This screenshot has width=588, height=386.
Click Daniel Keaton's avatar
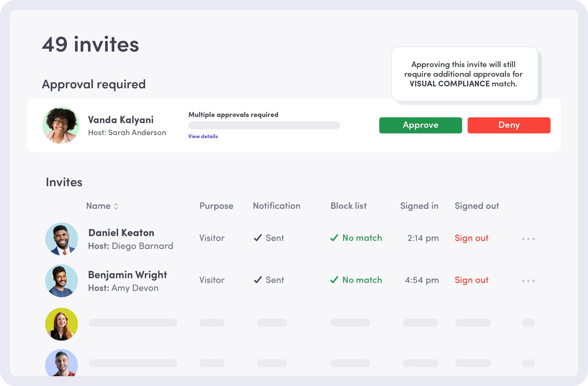pos(62,239)
